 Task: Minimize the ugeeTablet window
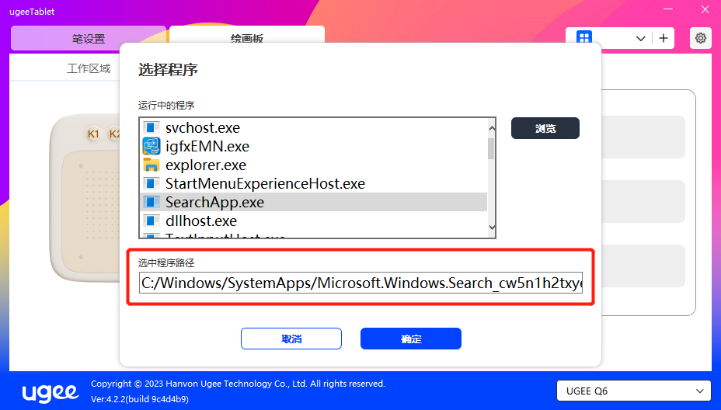click(x=668, y=9)
